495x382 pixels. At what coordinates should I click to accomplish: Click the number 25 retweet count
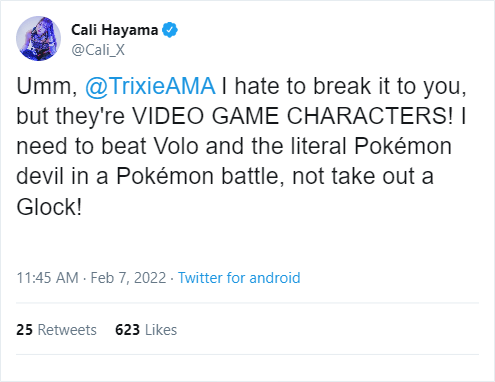24,330
